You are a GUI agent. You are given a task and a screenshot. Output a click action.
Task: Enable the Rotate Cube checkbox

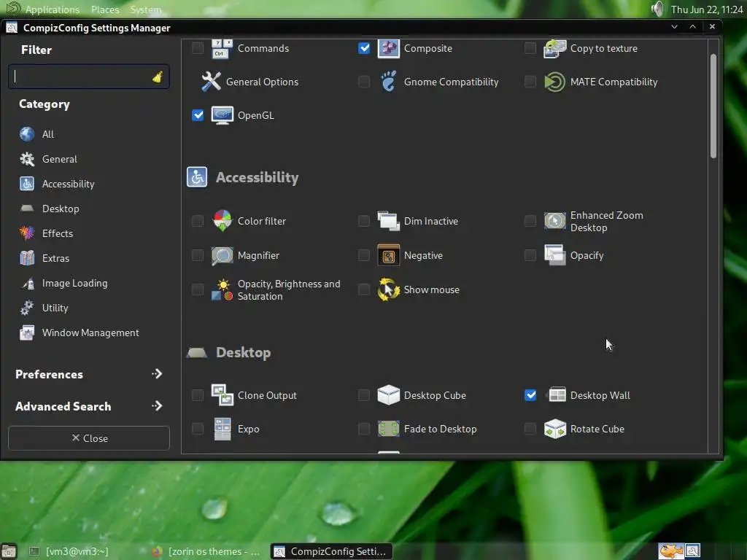pyautogui.click(x=530, y=429)
